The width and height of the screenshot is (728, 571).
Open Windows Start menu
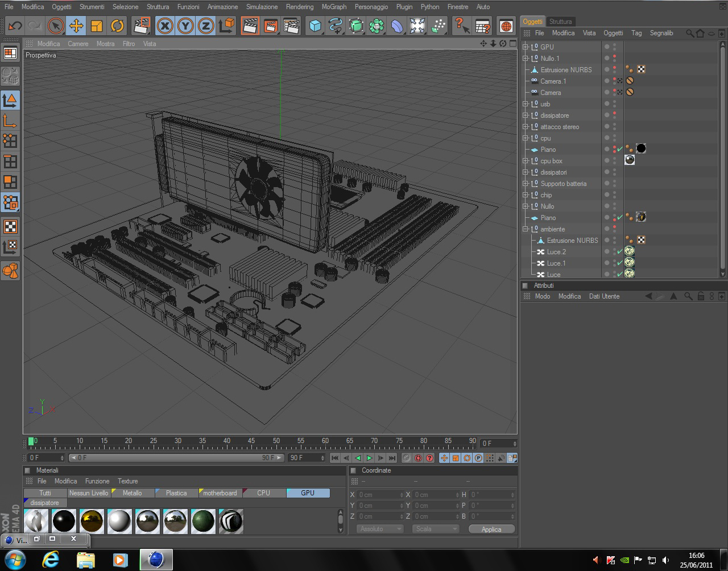pos(14,560)
